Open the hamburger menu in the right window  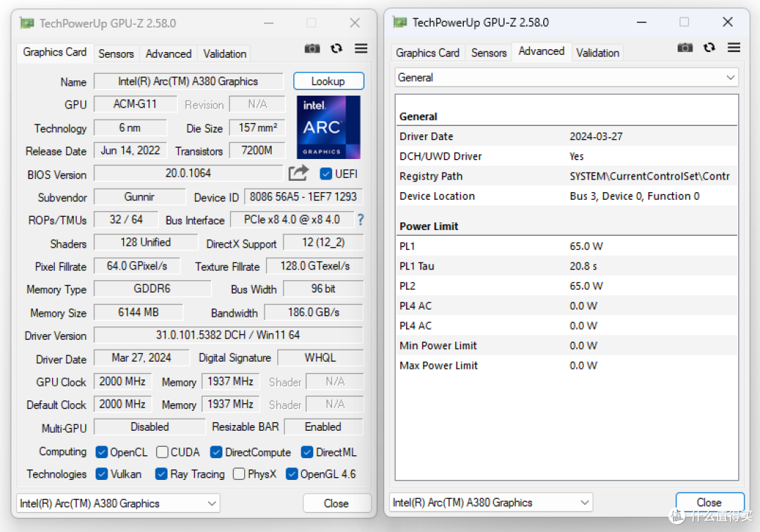click(x=733, y=47)
